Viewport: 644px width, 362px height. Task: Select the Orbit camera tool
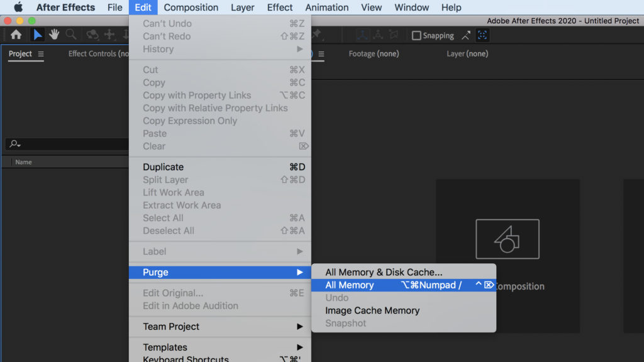point(92,35)
